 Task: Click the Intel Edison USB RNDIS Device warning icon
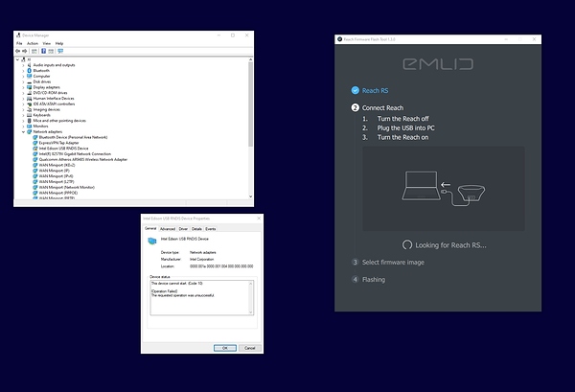pos(35,149)
